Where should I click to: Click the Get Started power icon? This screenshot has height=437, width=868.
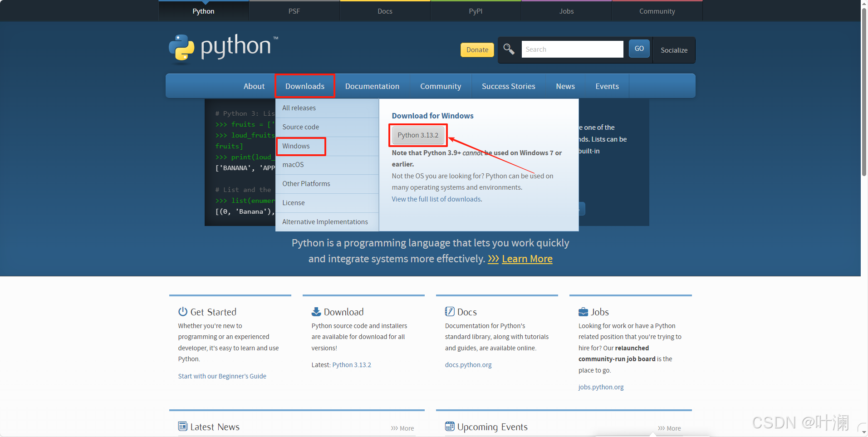(182, 311)
